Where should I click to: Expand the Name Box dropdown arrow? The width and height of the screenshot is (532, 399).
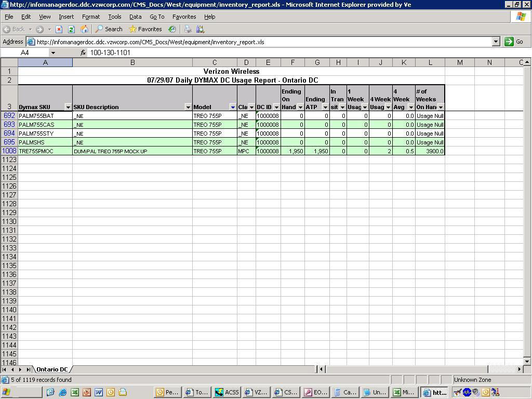click(x=53, y=52)
